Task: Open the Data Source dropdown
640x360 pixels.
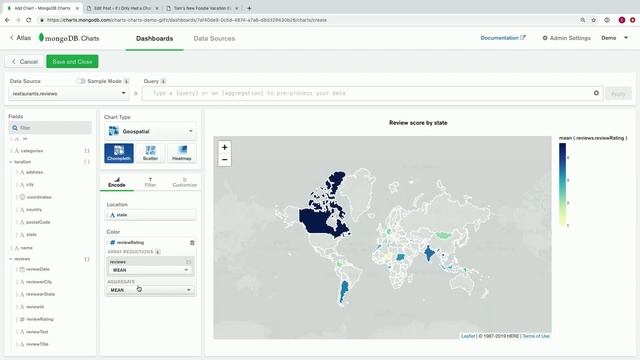Action: point(69,93)
